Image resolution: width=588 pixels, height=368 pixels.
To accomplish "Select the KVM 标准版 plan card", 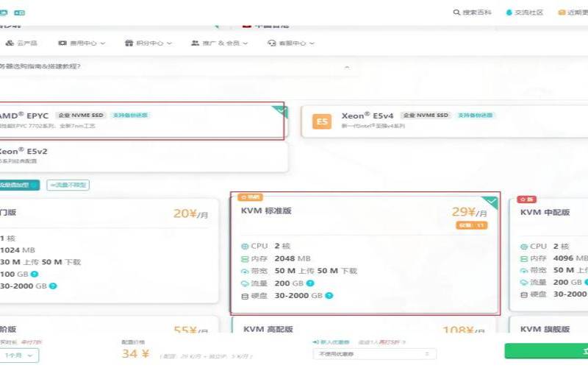I will (365, 253).
